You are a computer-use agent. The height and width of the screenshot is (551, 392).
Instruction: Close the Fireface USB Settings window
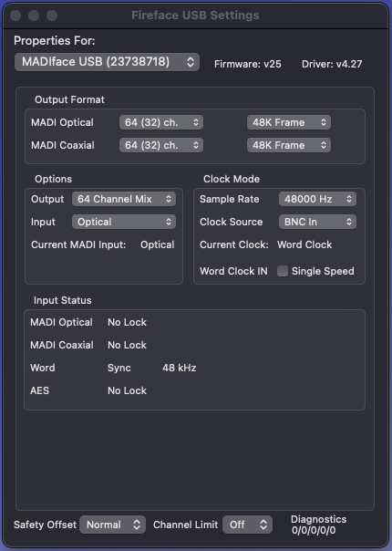pos(15,16)
